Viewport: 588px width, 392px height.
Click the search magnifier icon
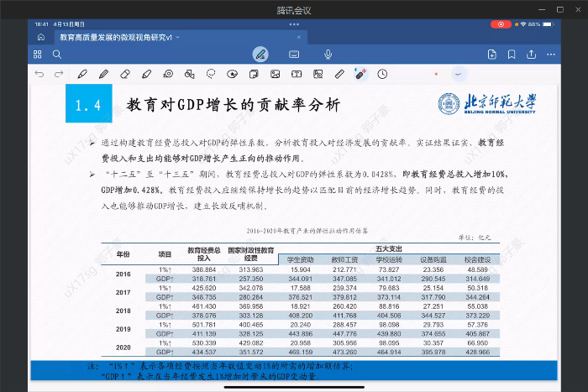[x=56, y=55]
